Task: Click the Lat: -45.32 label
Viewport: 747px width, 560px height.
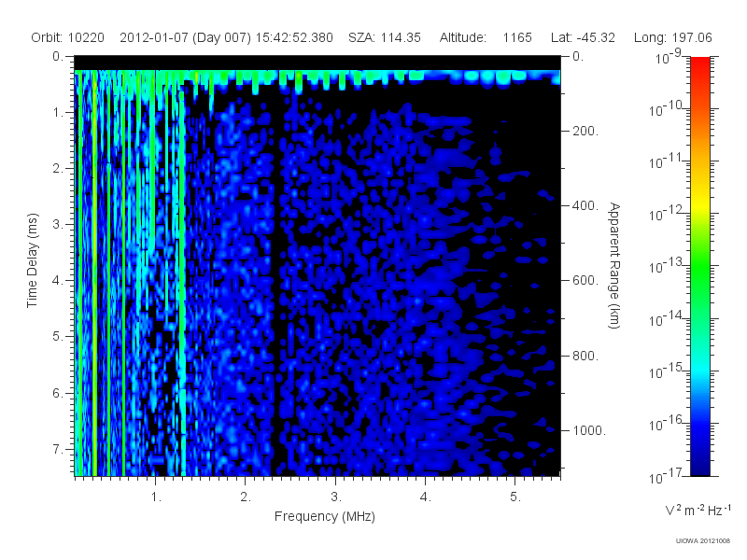Action: [x=583, y=37]
